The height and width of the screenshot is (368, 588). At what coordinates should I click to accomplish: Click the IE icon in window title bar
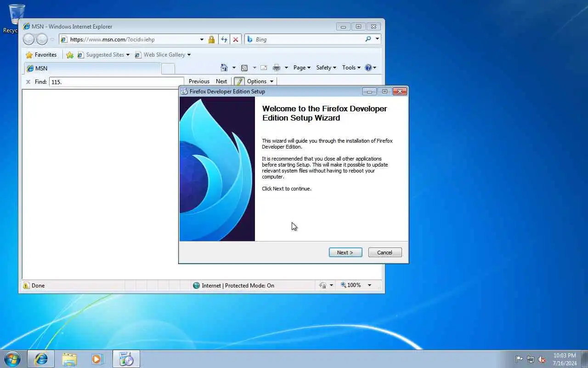pyautogui.click(x=26, y=27)
